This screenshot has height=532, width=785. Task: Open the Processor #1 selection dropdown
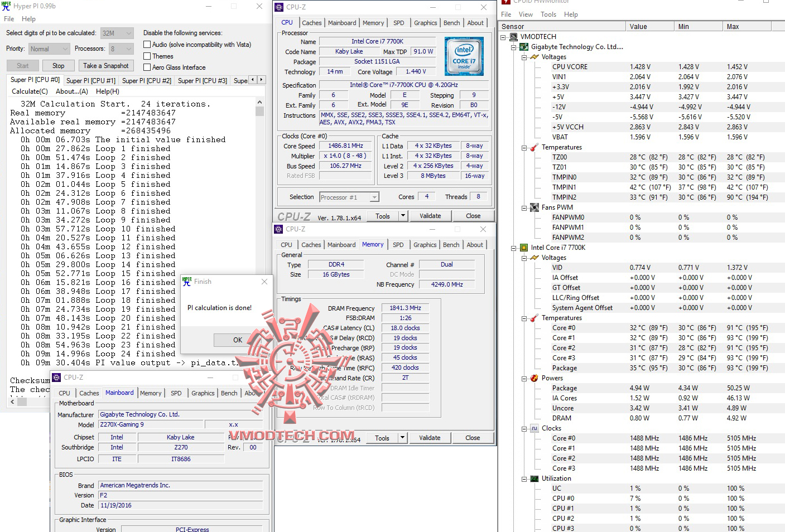(x=349, y=197)
